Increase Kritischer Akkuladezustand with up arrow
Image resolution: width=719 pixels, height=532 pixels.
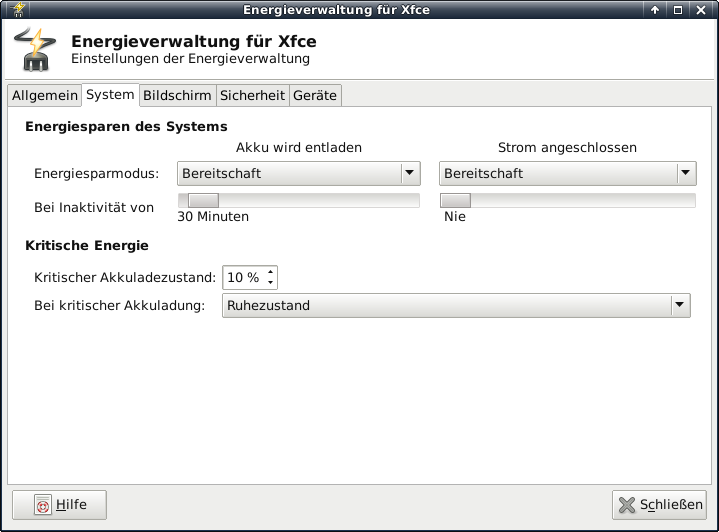pos(270,272)
